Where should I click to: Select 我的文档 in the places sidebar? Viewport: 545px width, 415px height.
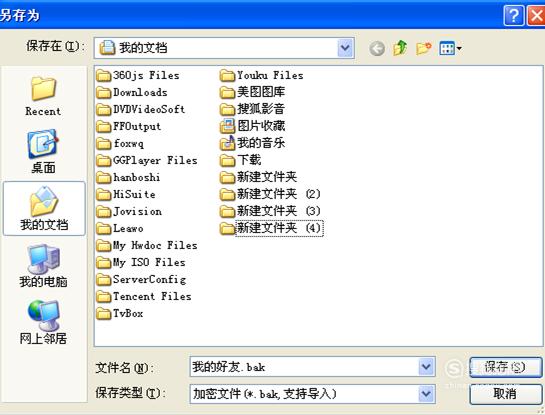coord(44,209)
